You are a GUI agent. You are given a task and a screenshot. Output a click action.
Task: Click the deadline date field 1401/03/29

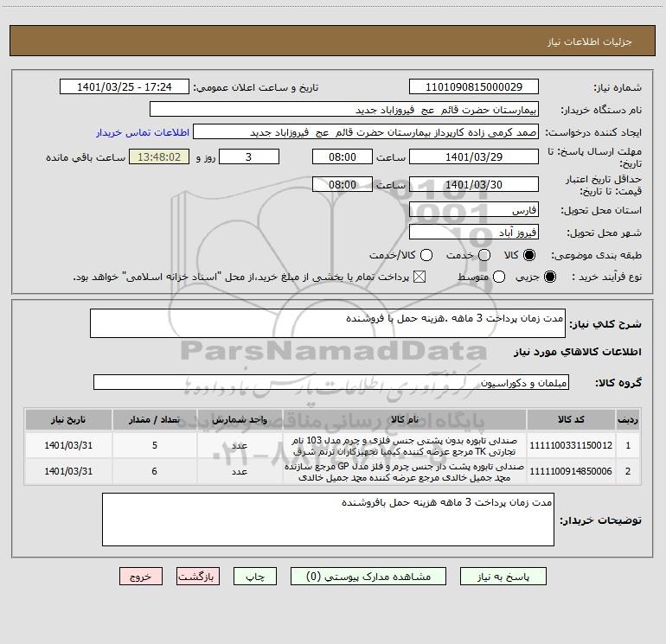(474, 156)
